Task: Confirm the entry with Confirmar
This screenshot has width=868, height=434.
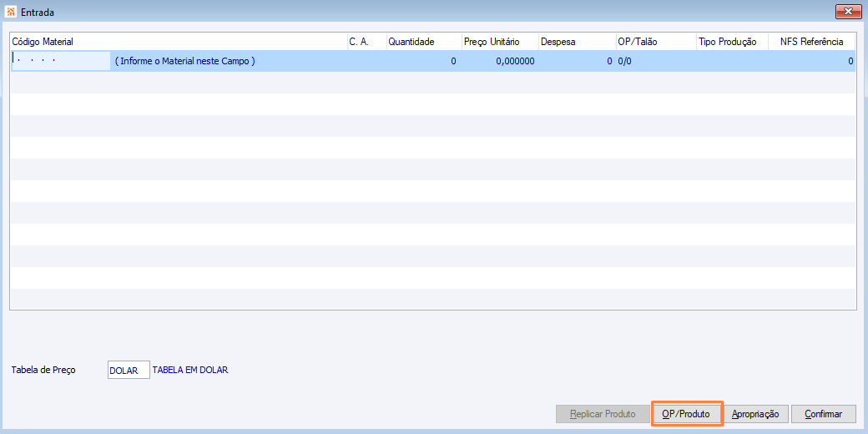Action: [x=823, y=413]
